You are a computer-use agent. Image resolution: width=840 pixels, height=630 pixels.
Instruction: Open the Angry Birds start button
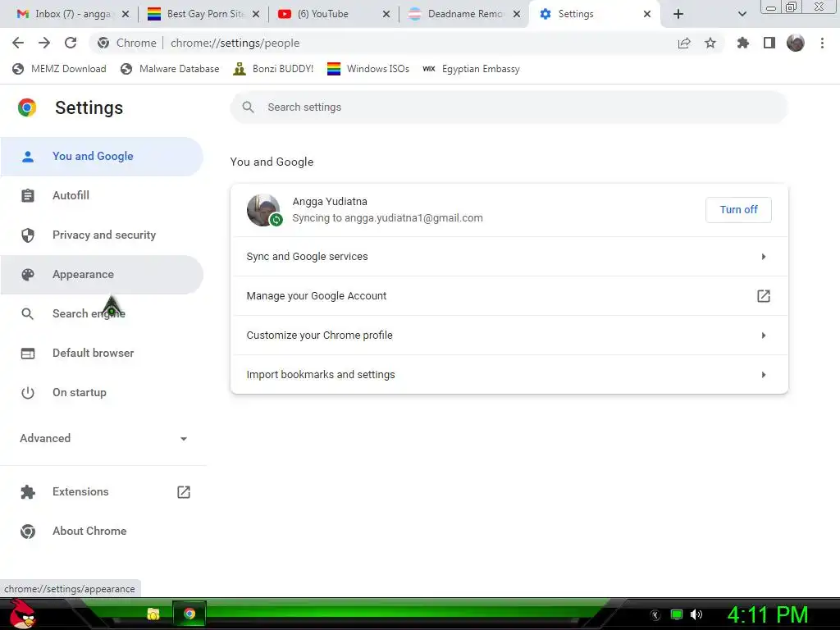click(21, 614)
